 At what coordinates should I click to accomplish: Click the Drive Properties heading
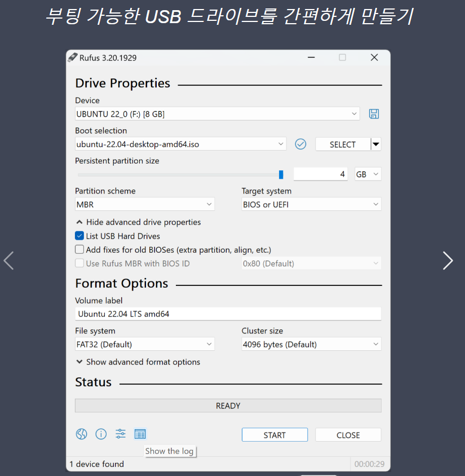[122, 83]
